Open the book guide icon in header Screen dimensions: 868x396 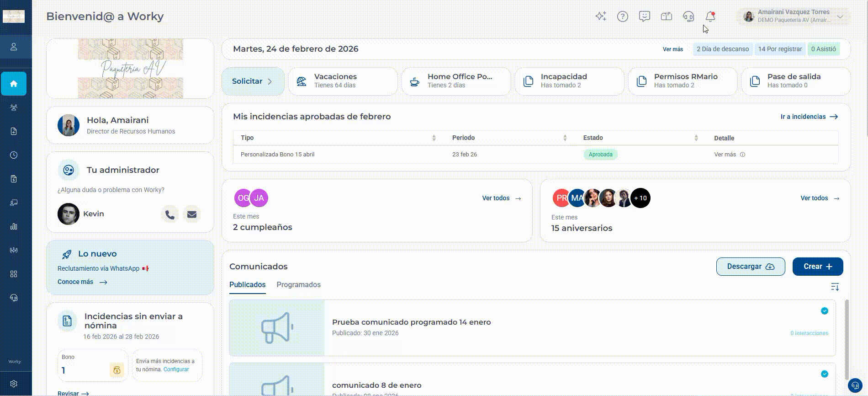pos(667,16)
